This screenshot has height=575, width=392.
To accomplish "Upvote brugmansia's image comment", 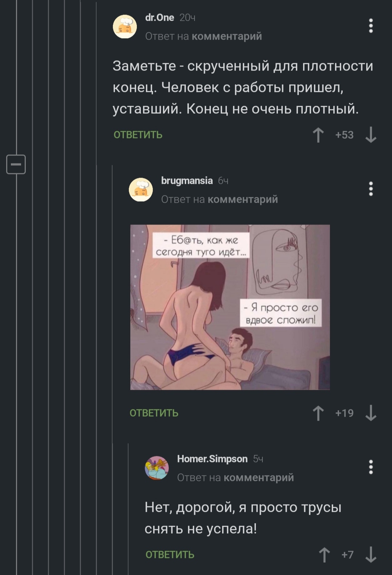I will click(318, 413).
